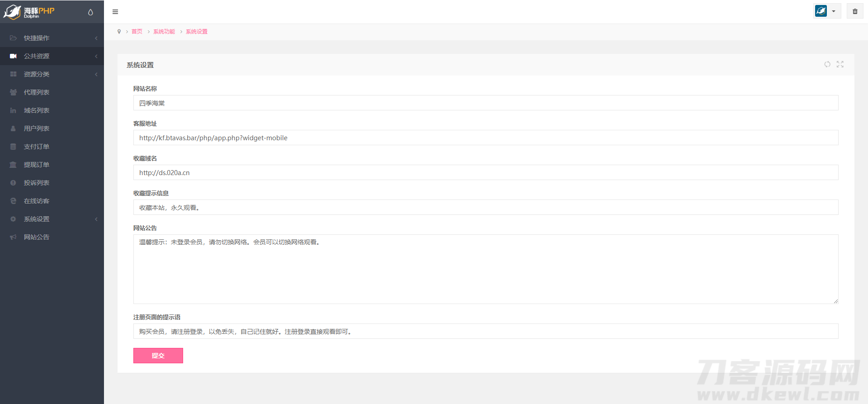Click the fullscreen expand panel icon
Viewport: 868px width, 404px height.
[x=840, y=64]
